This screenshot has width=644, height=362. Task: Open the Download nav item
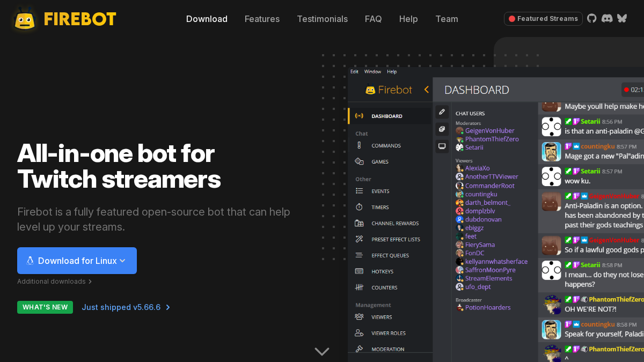[207, 19]
